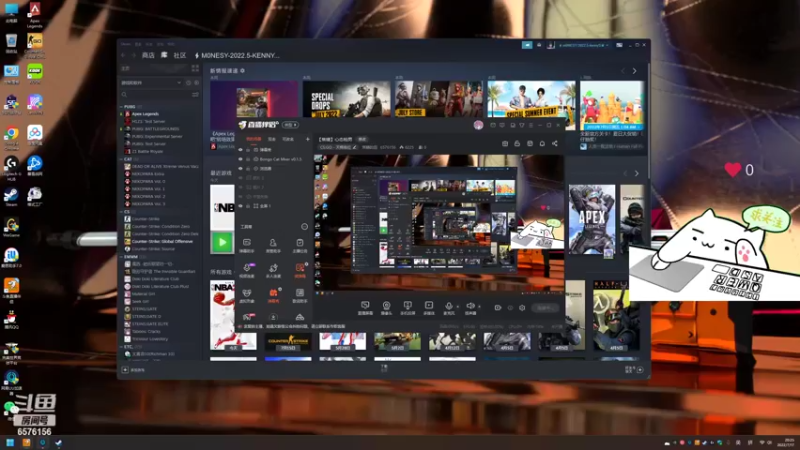Image resolution: width=800 pixels, height=450 pixels.
Task: Select Apex Legends in Steam library list
Action: pyautogui.click(x=145, y=114)
